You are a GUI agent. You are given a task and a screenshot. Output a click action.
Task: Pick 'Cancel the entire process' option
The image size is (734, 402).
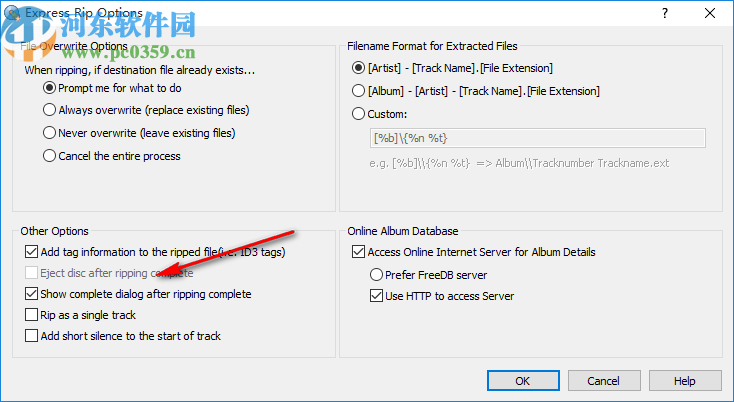[x=50, y=156]
